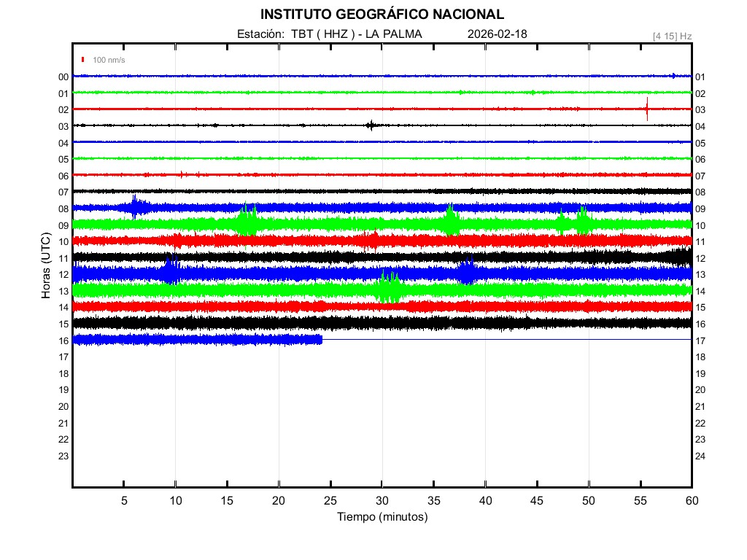The image size is (747, 560).
Task: Click the blue burst near minute 6 on trace 08
Action: pos(135,207)
